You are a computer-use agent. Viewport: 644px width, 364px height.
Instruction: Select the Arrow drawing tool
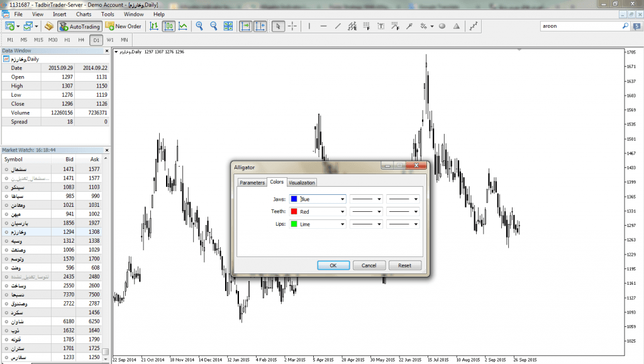[409, 26]
